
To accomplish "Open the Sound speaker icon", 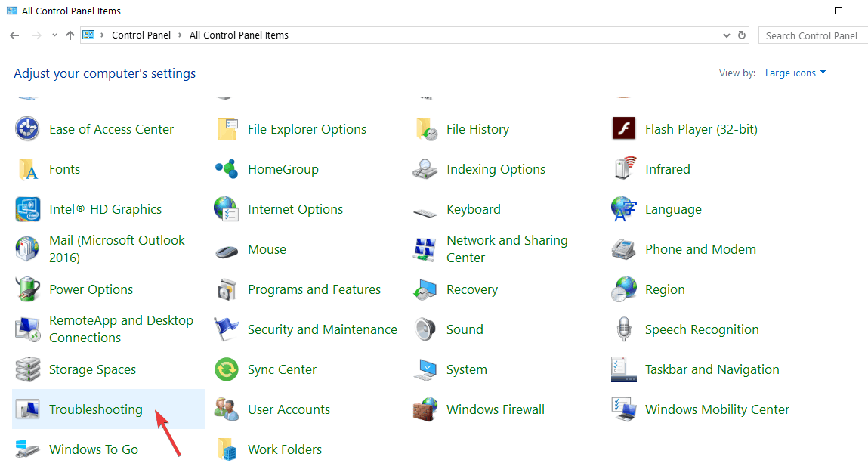I will [425, 329].
